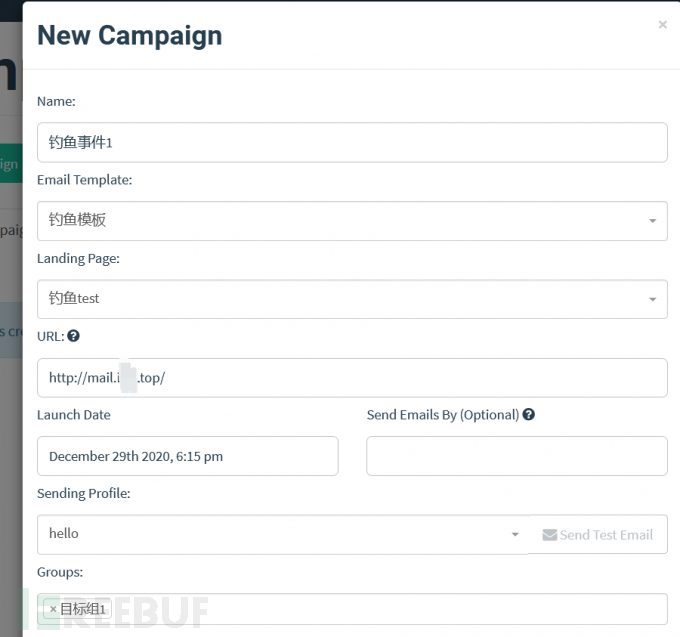Remove the 目标组1 group tag

click(x=53, y=609)
